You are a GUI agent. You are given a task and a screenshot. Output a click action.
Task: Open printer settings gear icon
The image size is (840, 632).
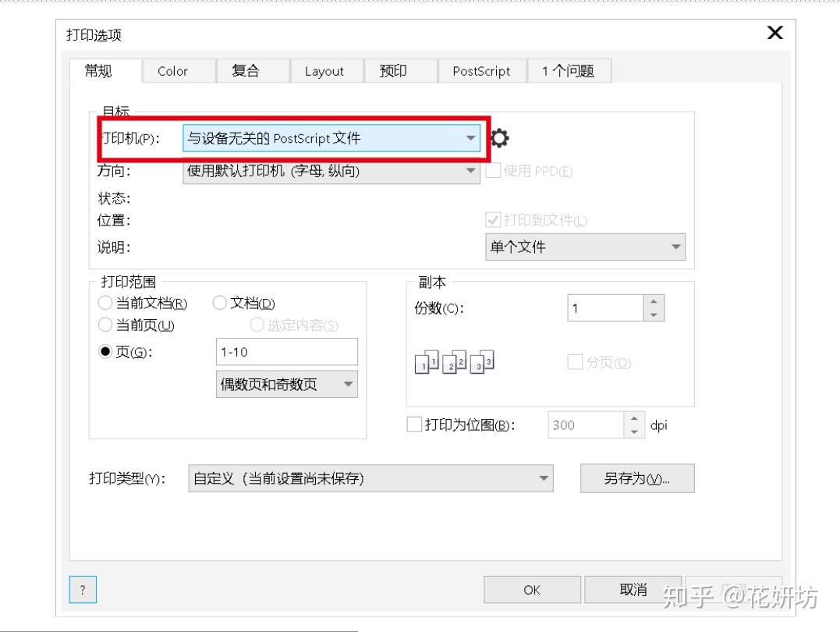pos(500,138)
